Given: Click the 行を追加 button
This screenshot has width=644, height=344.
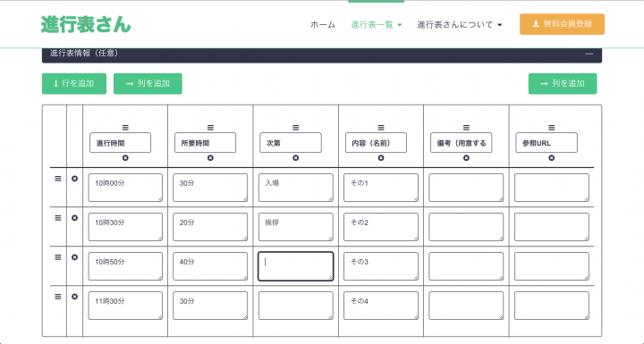Looking at the screenshot, I should [74, 84].
